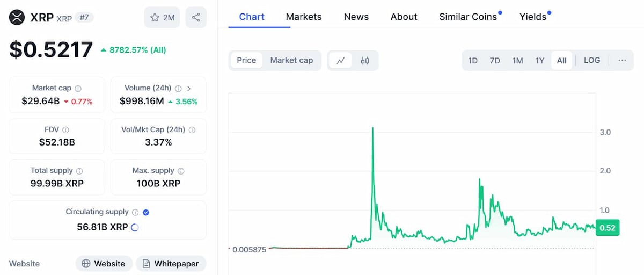The height and width of the screenshot is (275, 644).
Task: Open the Markets tab
Action: tap(304, 17)
